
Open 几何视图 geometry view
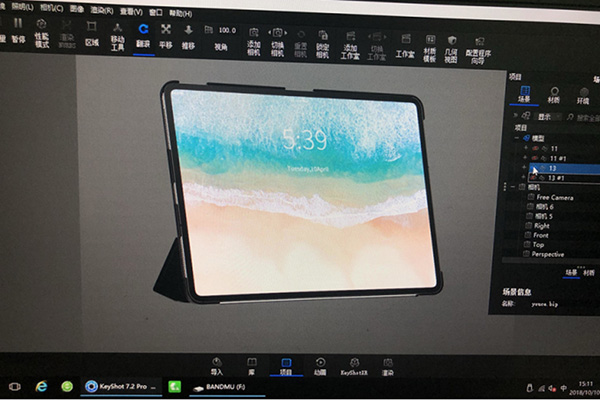pyautogui.click(x=451, y=49)
